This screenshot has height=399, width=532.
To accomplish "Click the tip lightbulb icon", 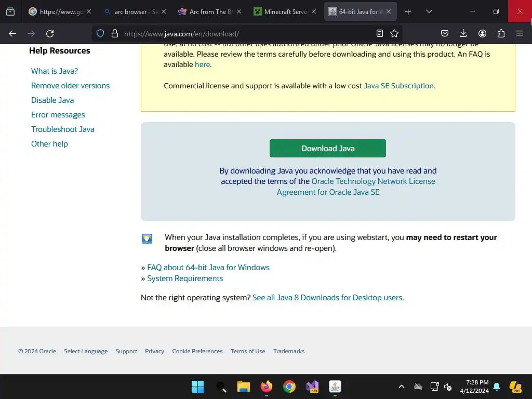I will click(x=147, y=239).
